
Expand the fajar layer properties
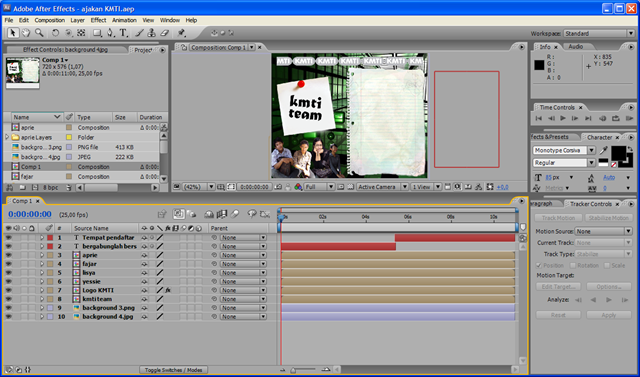click(42, 264)
